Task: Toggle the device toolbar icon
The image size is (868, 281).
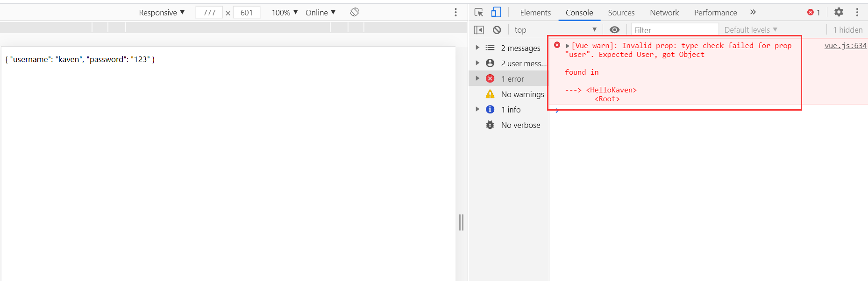Action: (496, 13)
